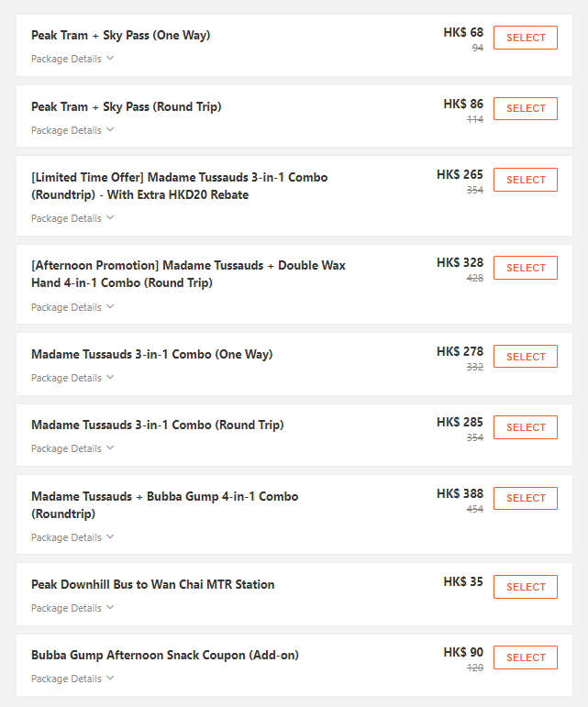
Task: Select Madame Tussauds 3-in-1 Combo One Way
Action: (x=525, y=357)
